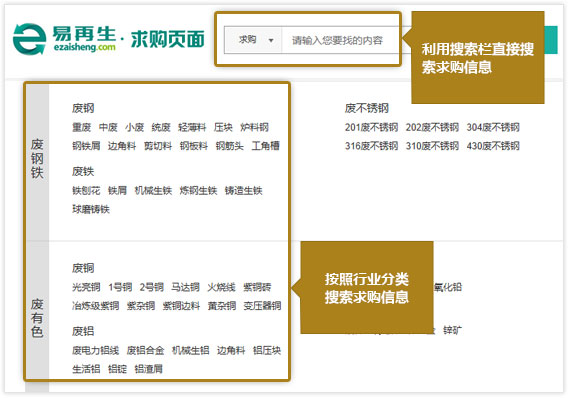Click the 生活铝 link
This screenshot has height=398, width=569.
pos(86,369)
